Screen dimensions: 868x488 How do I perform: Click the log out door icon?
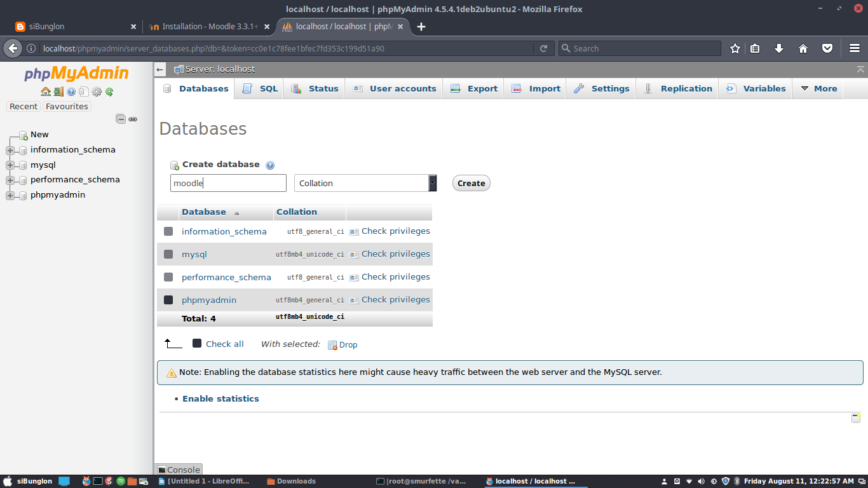click(x=58, y=91)
